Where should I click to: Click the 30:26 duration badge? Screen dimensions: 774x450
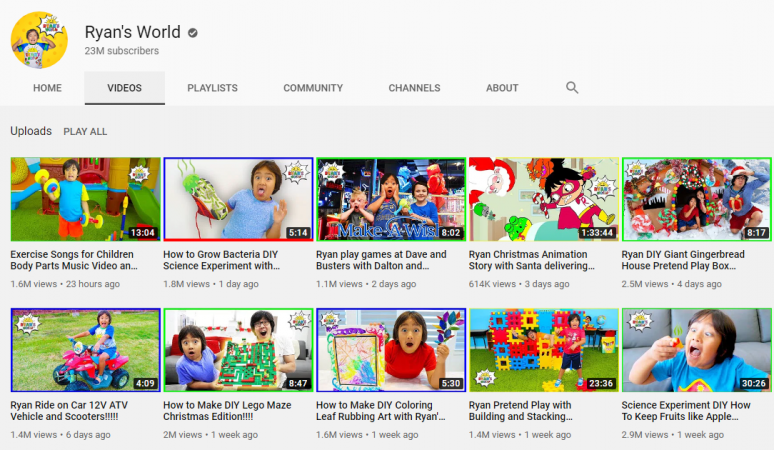coord(753,383)
